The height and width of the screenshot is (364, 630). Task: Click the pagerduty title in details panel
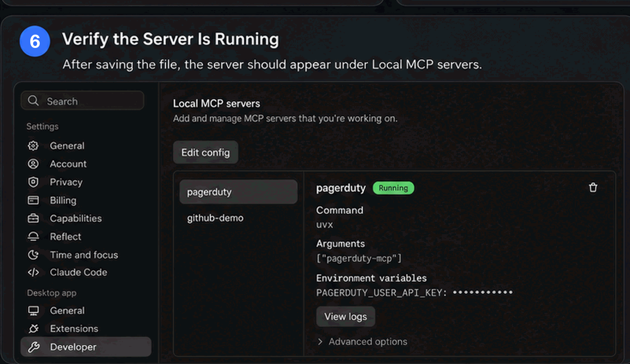[341, 188]
